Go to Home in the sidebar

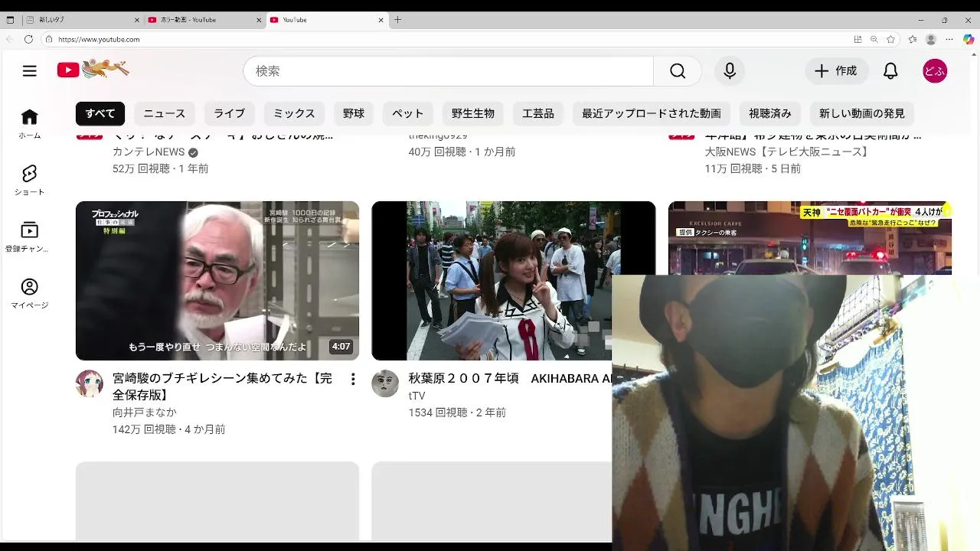point(29,123)
